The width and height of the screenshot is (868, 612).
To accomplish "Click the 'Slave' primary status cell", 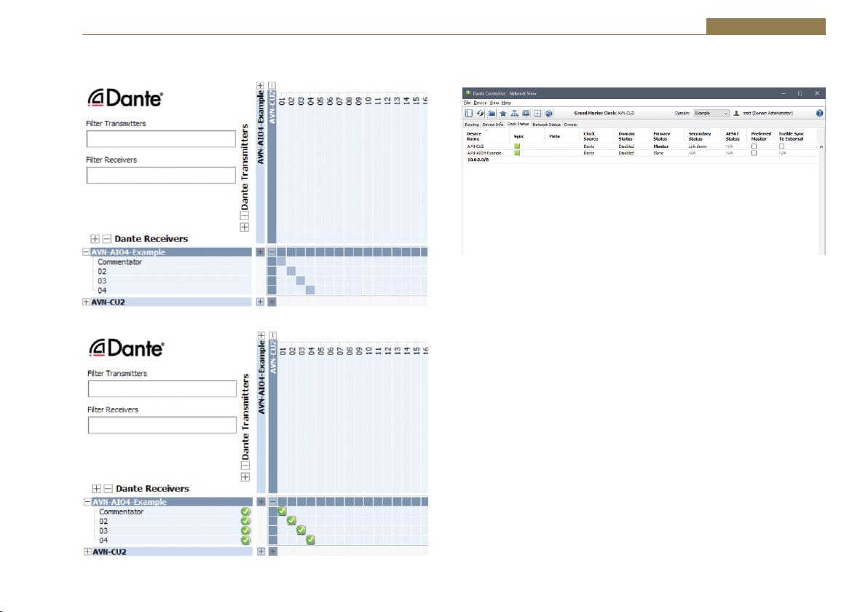I will pyautogui.click(x=658, y=153).
